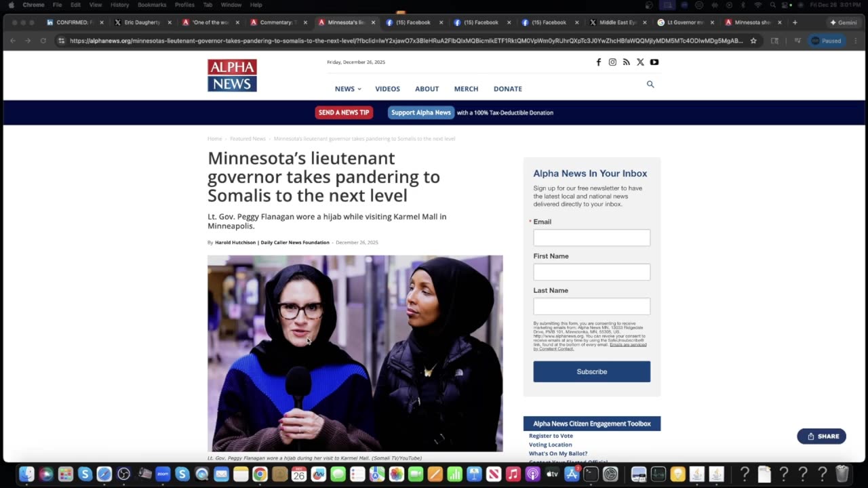Open the Register to Vote link
Image resolution: width=868 pixels, height=488 pixels.
tap(551, 436)
